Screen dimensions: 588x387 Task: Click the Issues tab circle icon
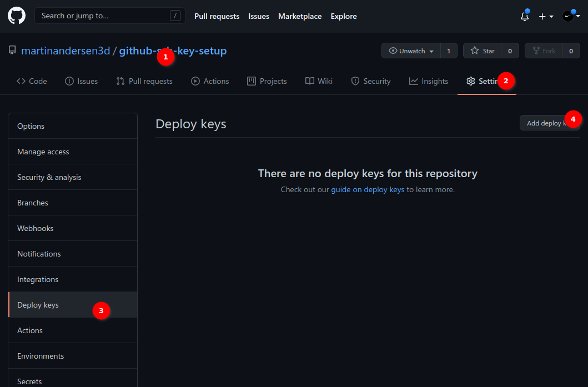click(x=69, y=81)
